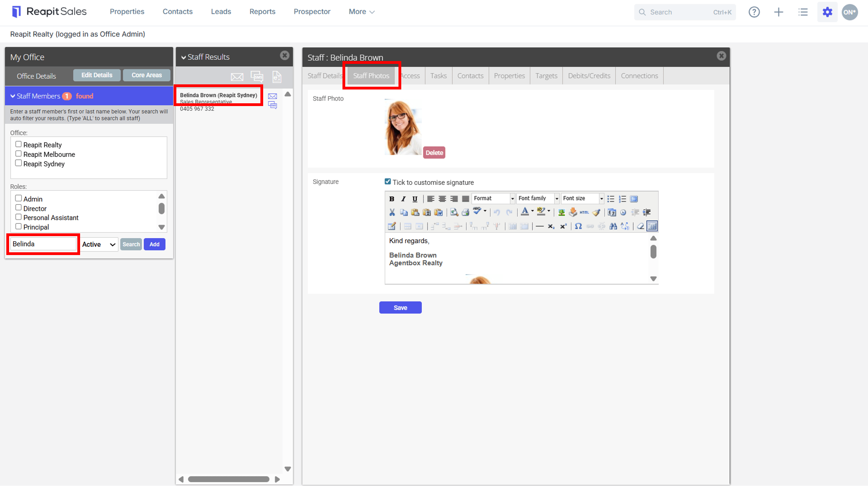The image size is (868, 488).
Task: Click the Find binoculars icon
Action: (613, 226)
